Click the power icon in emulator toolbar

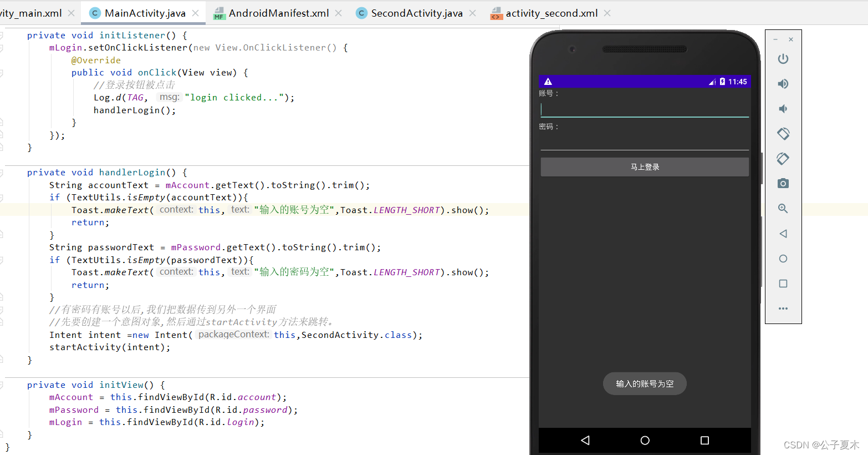[x=783, y=59]
